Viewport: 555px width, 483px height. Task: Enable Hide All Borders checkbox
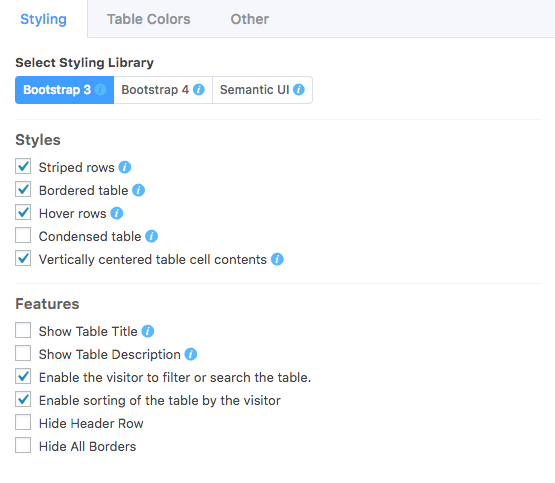point(23,445)
